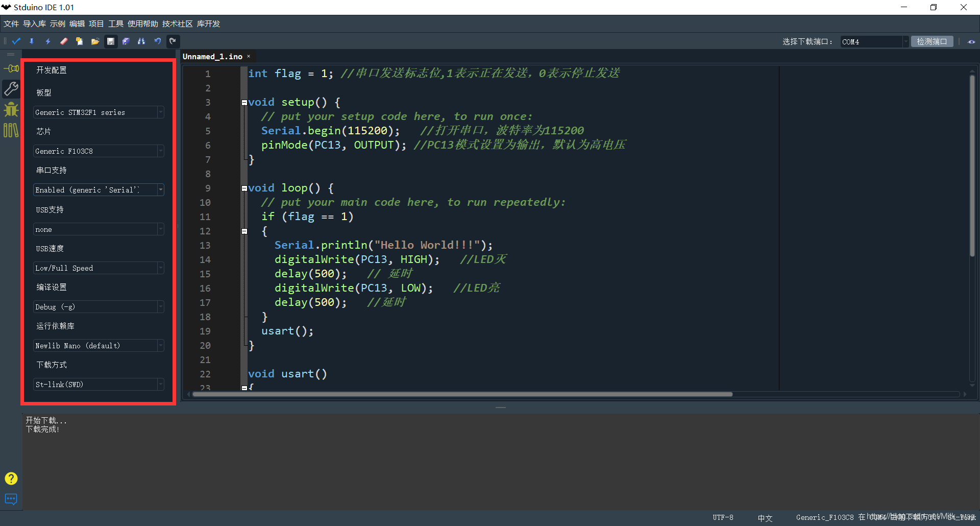Redo the last edit

pyautogui.click(x=173, y=41)
